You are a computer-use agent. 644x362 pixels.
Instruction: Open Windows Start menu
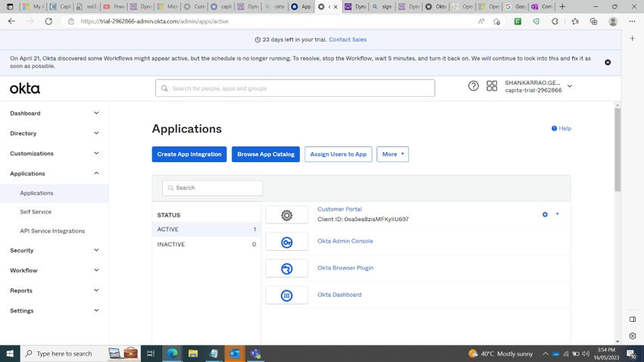[10, 354]
